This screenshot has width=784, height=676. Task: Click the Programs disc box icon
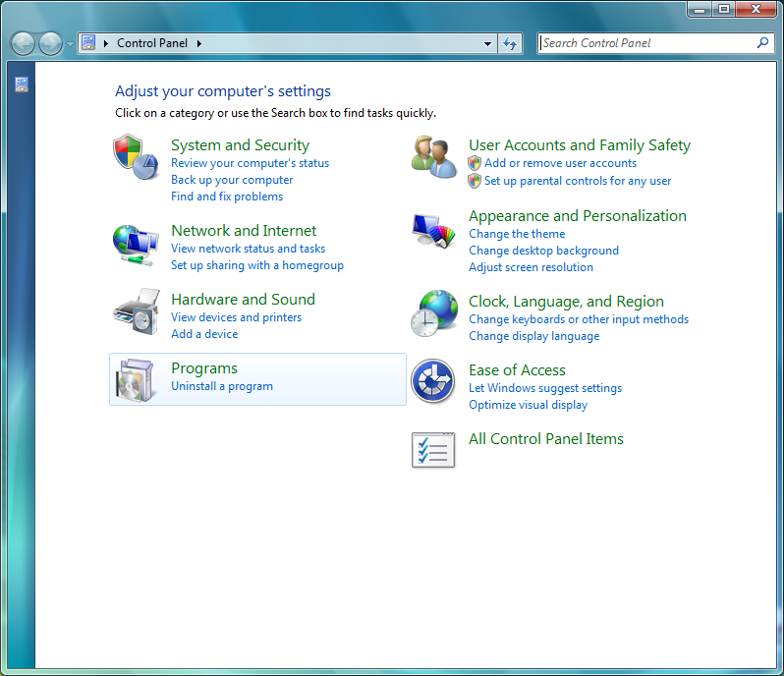tap(135, 379)
